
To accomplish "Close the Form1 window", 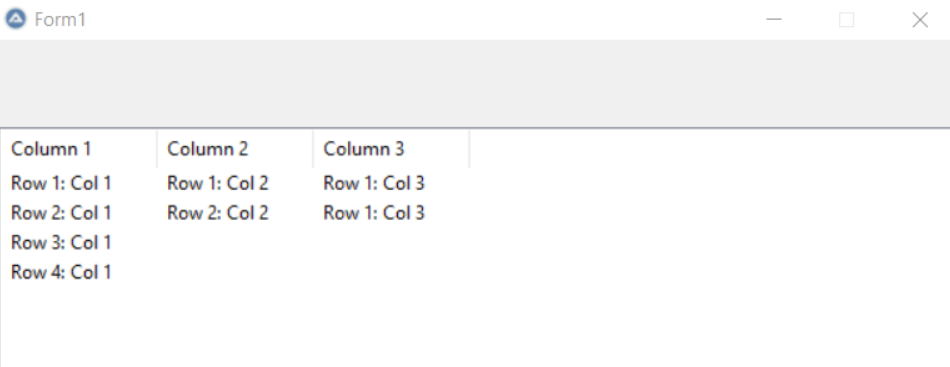I will point(920,19).
